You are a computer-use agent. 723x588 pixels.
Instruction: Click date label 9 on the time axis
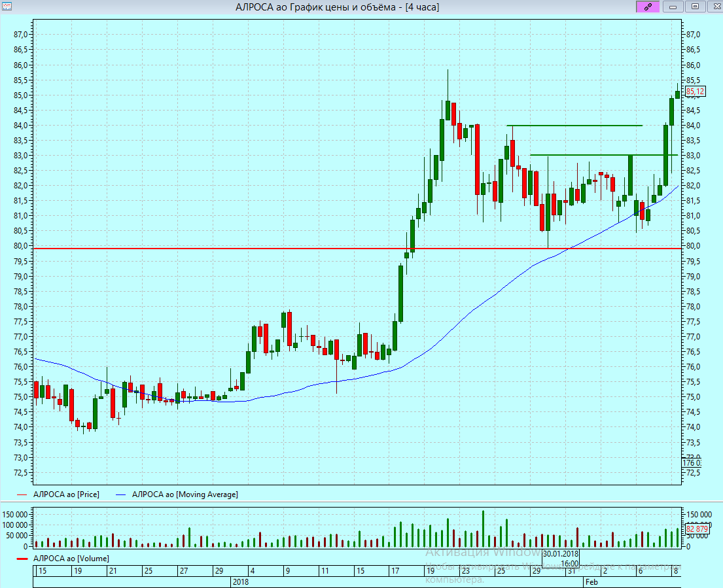point(288,571)
